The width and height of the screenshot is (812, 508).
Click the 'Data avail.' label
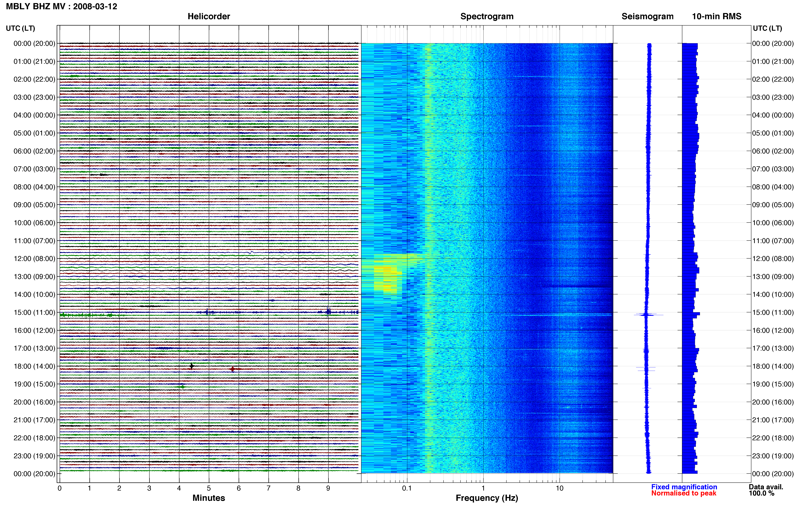(766, 487)
